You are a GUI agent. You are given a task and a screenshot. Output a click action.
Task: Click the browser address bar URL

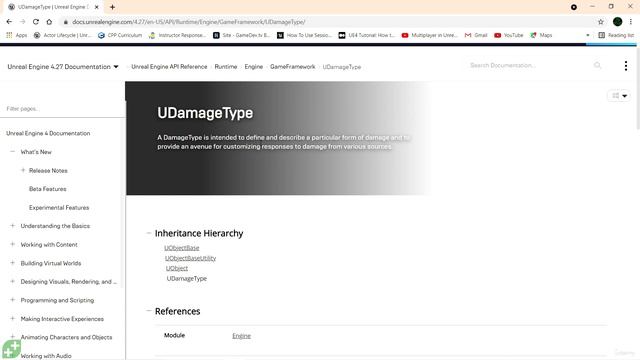click(189, 22)
